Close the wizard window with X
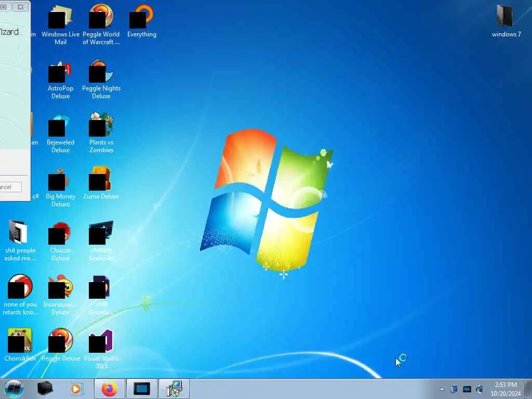 click(x=20, y=6)
